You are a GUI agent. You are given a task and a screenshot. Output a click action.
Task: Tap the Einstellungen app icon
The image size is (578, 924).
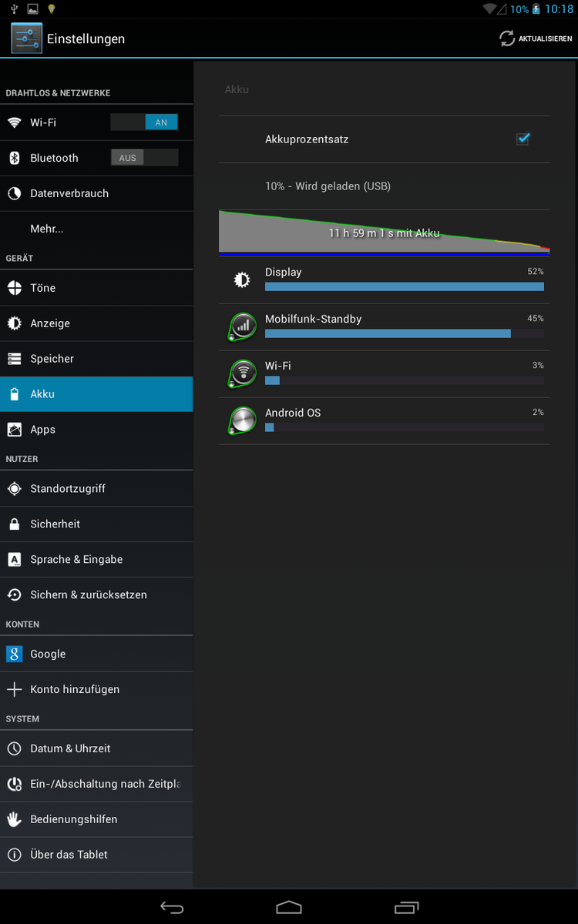[26, 38]
